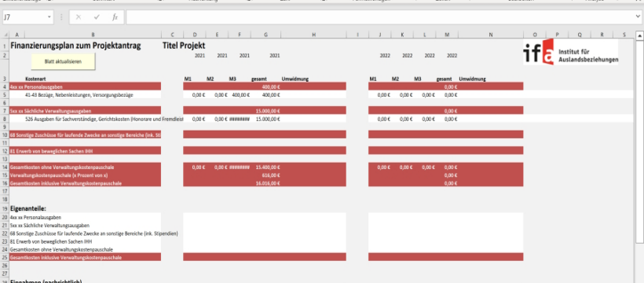The height and width of the screenshot is (283, 644).
Task: Click the formula bar enter checkmark icon
Action: 97,17
